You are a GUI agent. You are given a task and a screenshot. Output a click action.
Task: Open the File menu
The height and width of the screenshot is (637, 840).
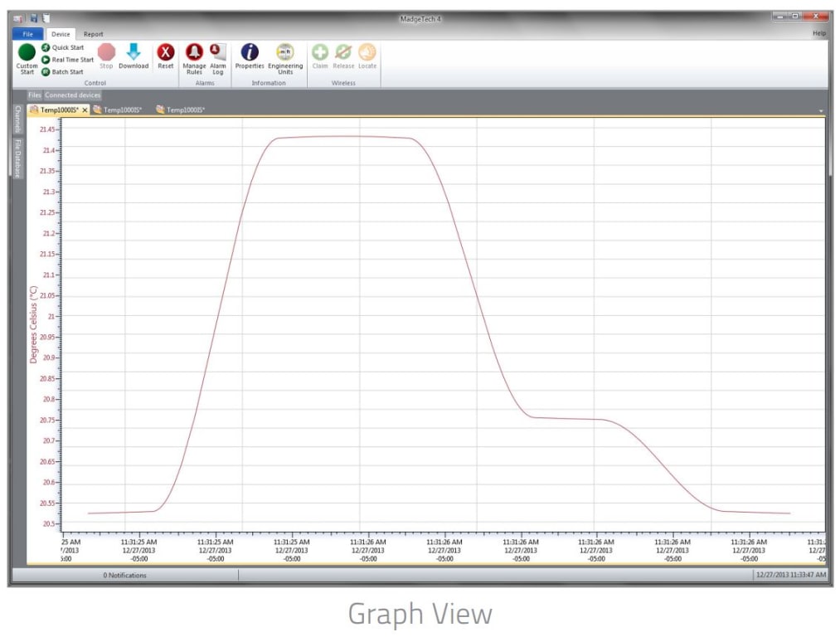tap(27, 34)
